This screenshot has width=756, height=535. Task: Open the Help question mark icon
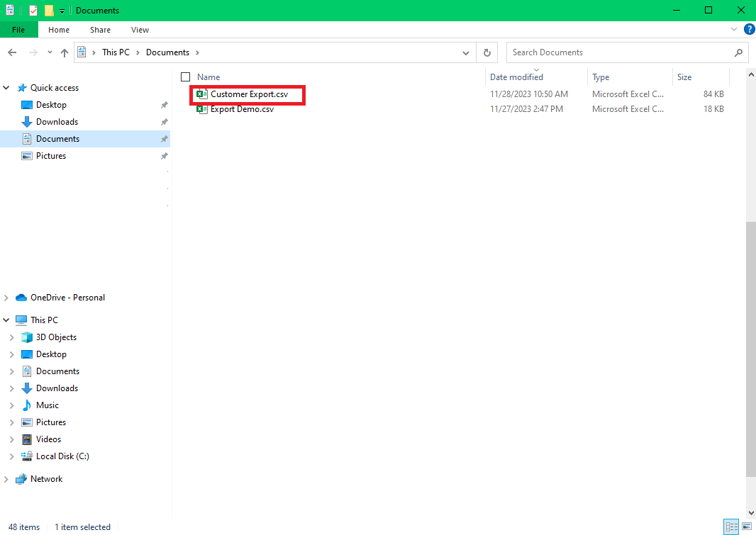point(748,30)
